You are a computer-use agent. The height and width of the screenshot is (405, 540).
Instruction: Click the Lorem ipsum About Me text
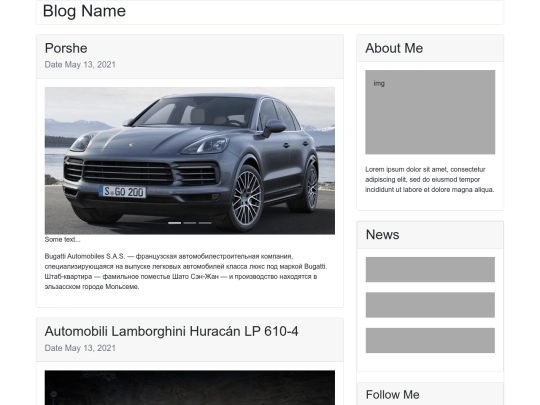(430, 179)
